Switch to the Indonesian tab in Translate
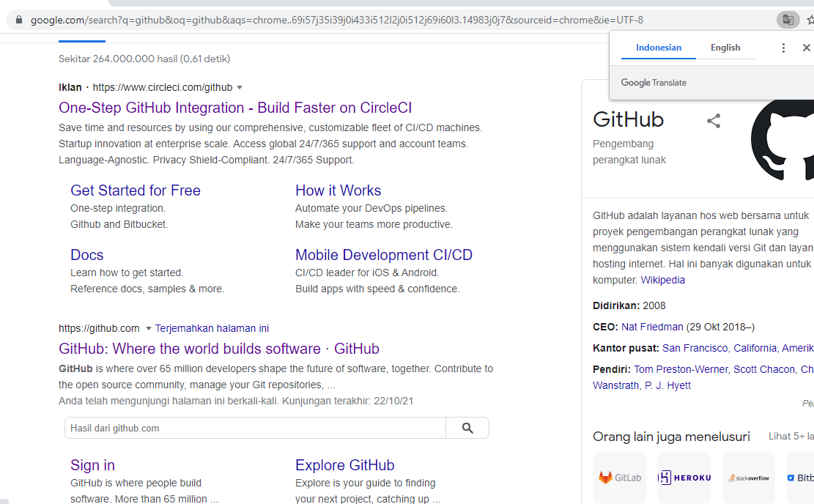The image size is (814, 504). [658, 48]
